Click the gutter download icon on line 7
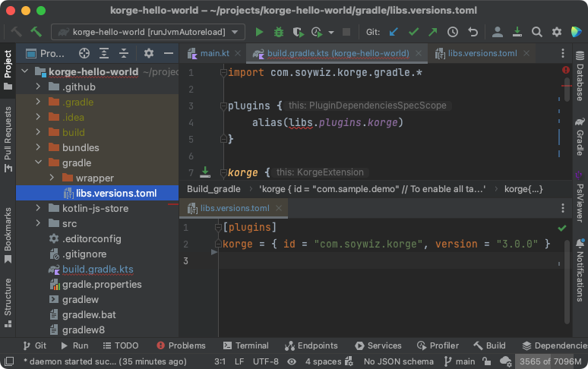The image size is (588, 369). click(x=205, y=172)
